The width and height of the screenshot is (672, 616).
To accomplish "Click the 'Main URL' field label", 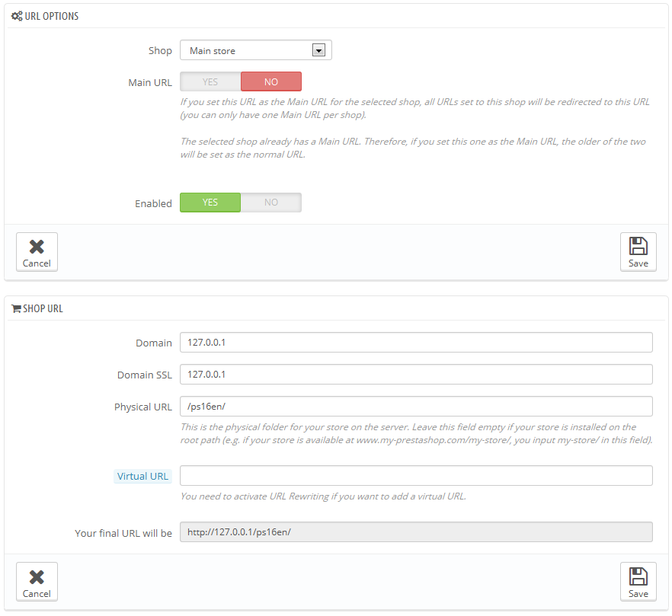I will pyautogui.click(x=150, y=83).
